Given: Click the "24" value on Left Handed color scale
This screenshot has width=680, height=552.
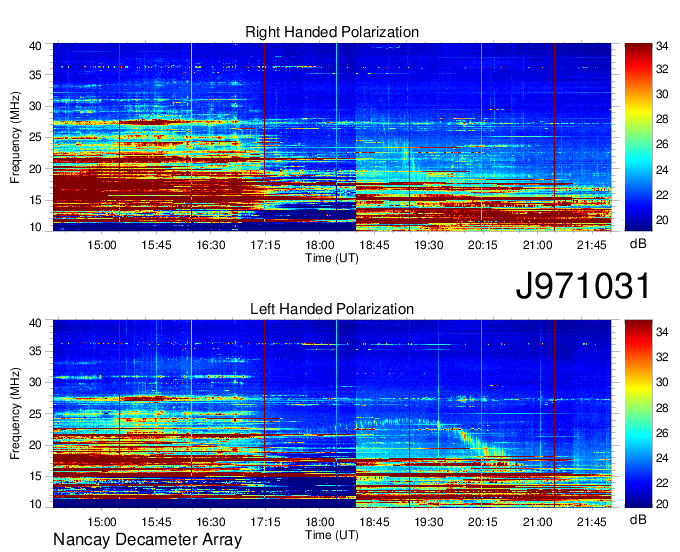Looking at the screenshot, I should [x=662, y=458].
